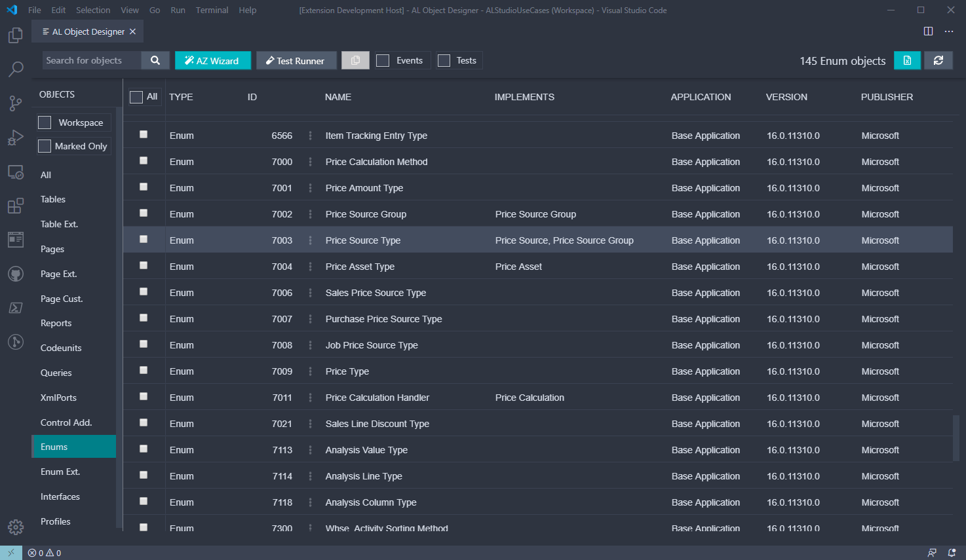Click the Analysis Column Type name

tap(371, 502)
